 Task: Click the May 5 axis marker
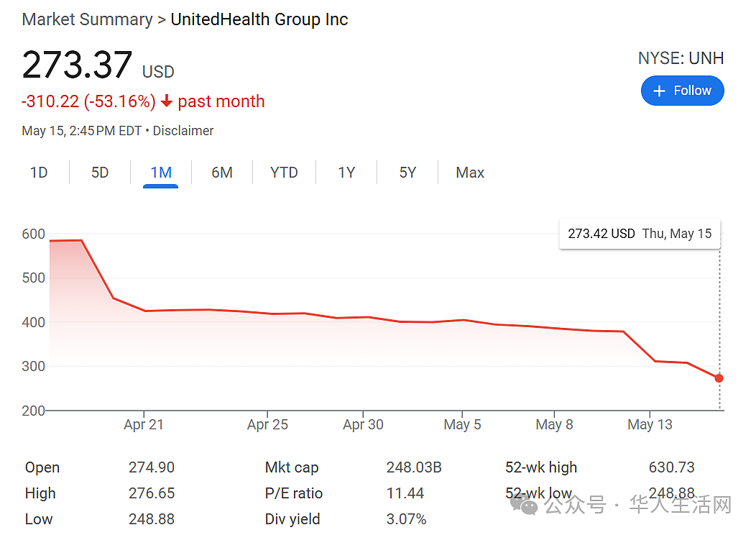coord(462,424)
